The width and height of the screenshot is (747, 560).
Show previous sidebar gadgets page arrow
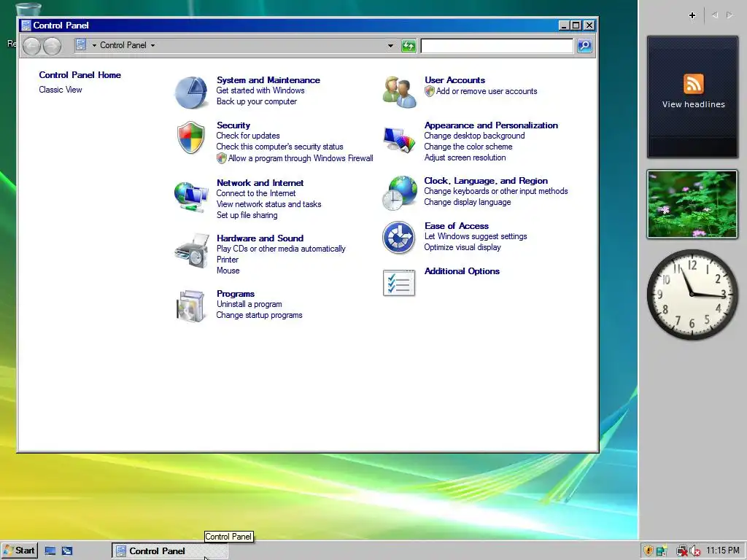[715, 15]
